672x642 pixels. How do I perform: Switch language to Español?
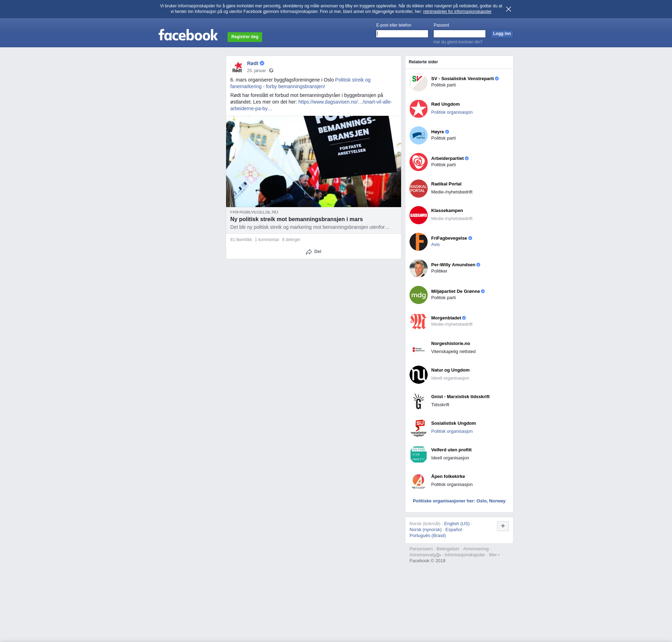pyautogui.click(x=454, y=530)
